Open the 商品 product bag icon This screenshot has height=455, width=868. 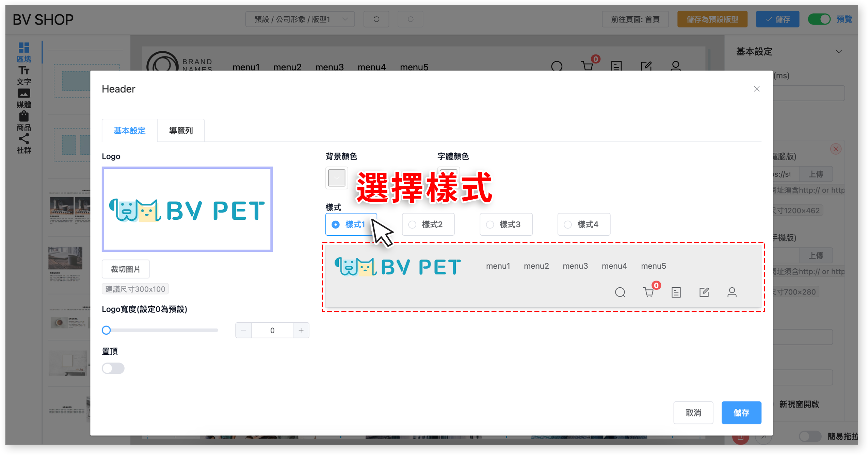pos(23,121)
